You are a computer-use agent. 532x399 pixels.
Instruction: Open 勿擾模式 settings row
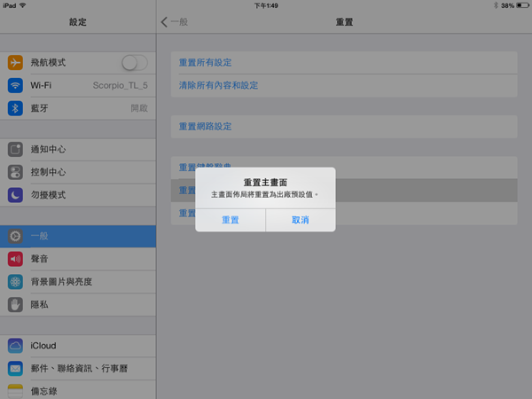click(x=78, y=195)
